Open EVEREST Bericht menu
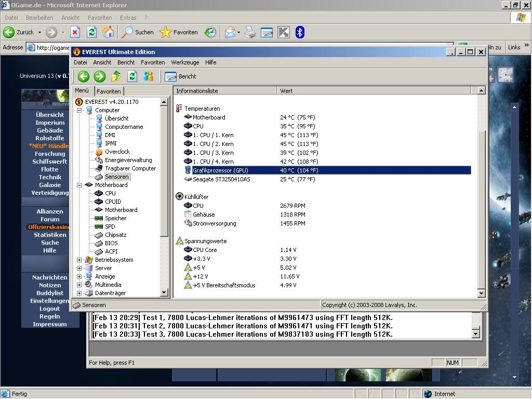 click(x=126, y=62)
